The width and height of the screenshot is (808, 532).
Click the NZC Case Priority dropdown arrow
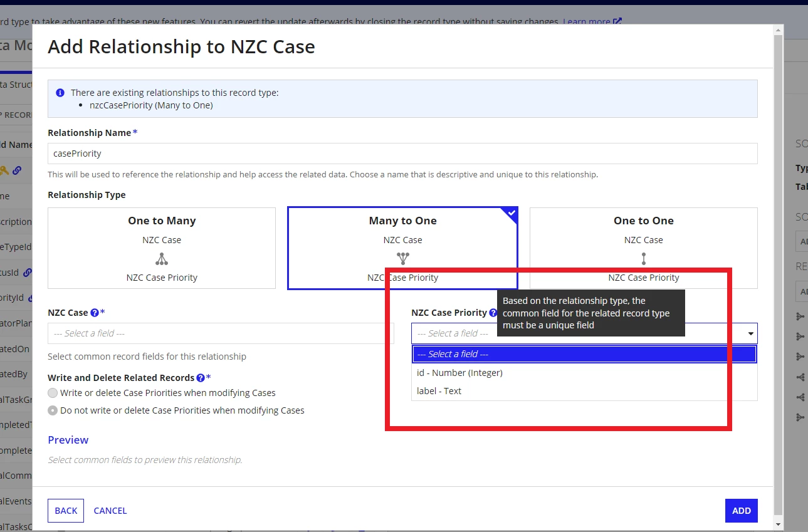[750, 333]
